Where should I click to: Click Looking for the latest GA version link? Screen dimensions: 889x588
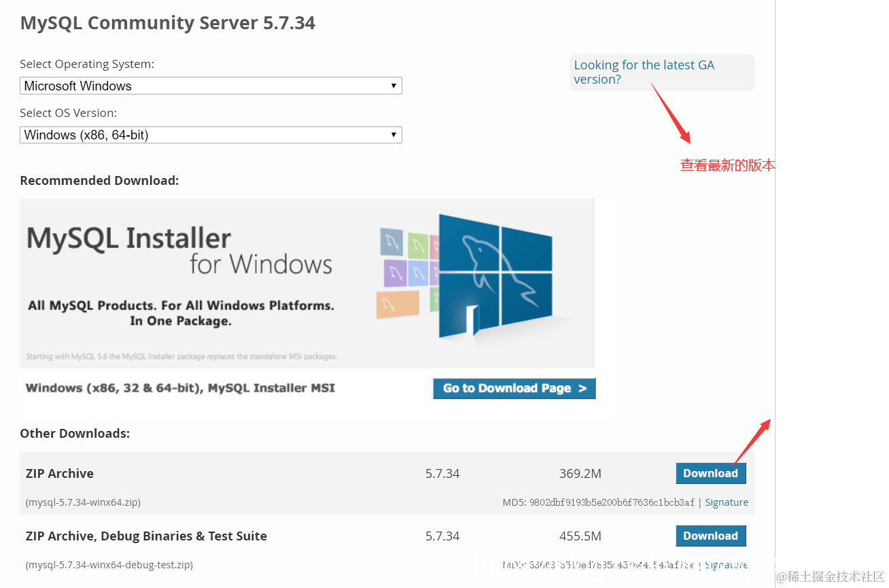coord(644,72)
